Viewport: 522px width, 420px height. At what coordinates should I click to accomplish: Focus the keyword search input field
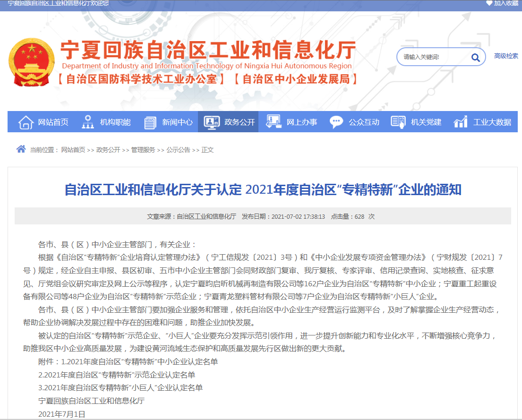(x=432, y=57)
